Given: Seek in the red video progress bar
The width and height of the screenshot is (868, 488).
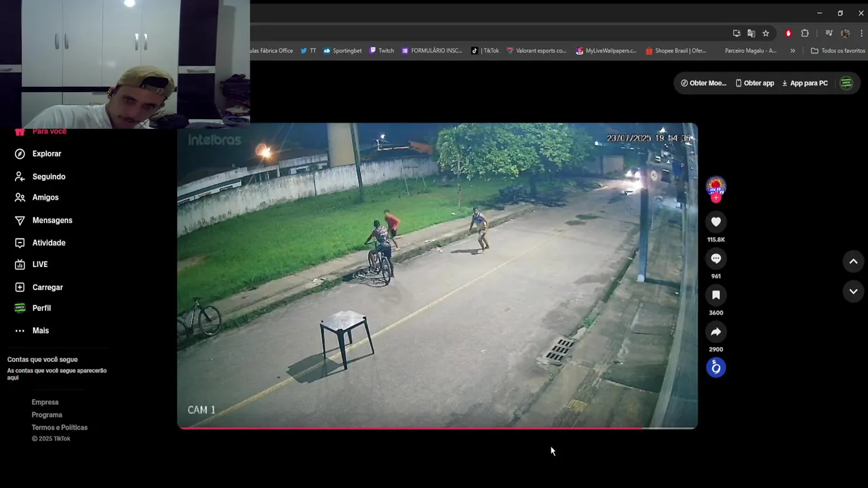Looking at the screenshot, I should [437, 428].
